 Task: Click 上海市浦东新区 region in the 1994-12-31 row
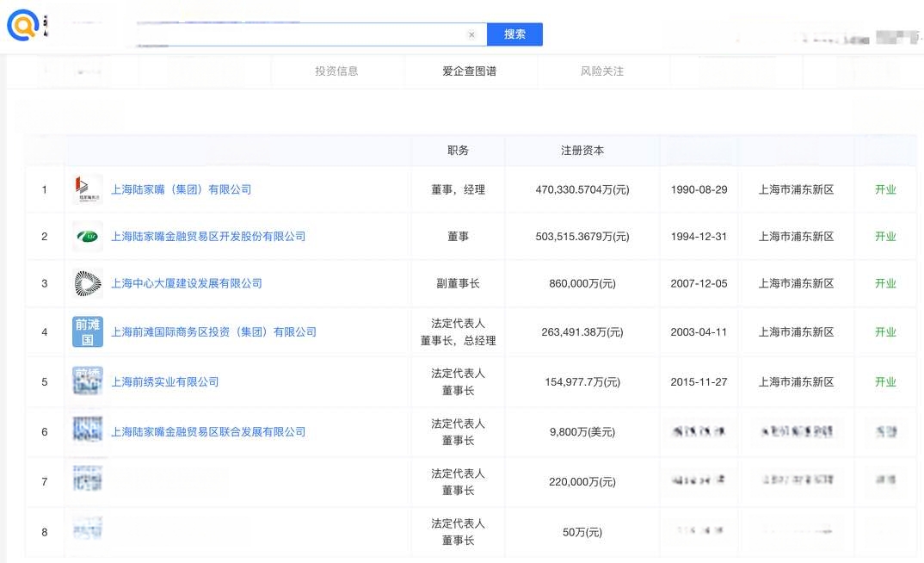796,237
